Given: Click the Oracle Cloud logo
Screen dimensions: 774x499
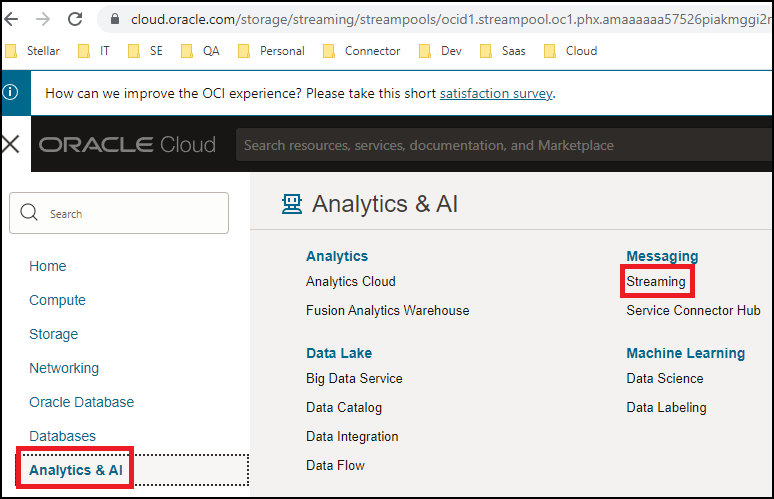Looking at the screenshot, I should point(128,145).
